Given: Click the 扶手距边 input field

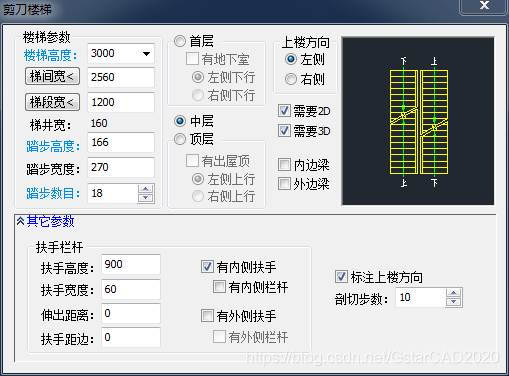Looking at the screenshot, I should [131, 337].
